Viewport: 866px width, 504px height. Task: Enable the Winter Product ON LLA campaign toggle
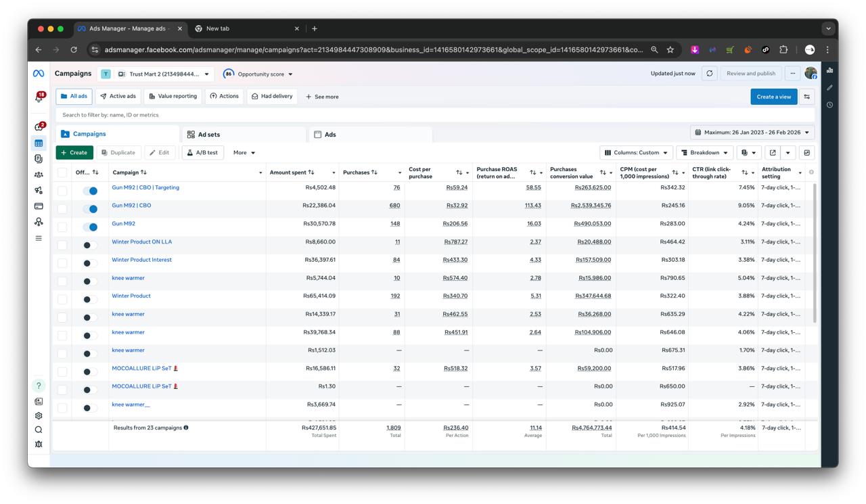point(87,241)
